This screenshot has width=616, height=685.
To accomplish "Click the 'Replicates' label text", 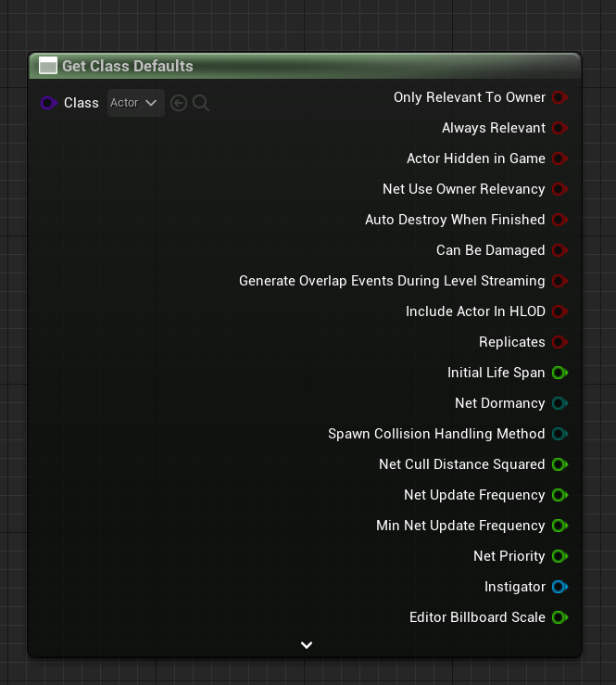I will (511, 342).
